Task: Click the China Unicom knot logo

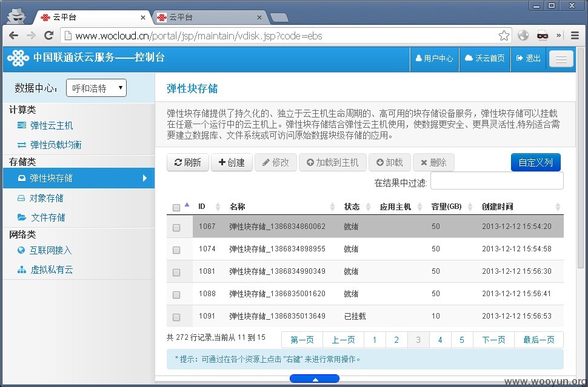Action: coord(18,58)
